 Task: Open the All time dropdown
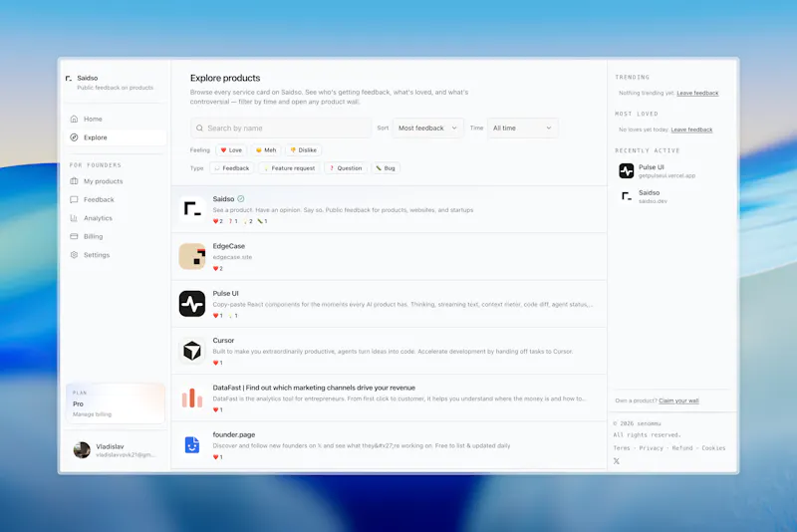(522, 129)
